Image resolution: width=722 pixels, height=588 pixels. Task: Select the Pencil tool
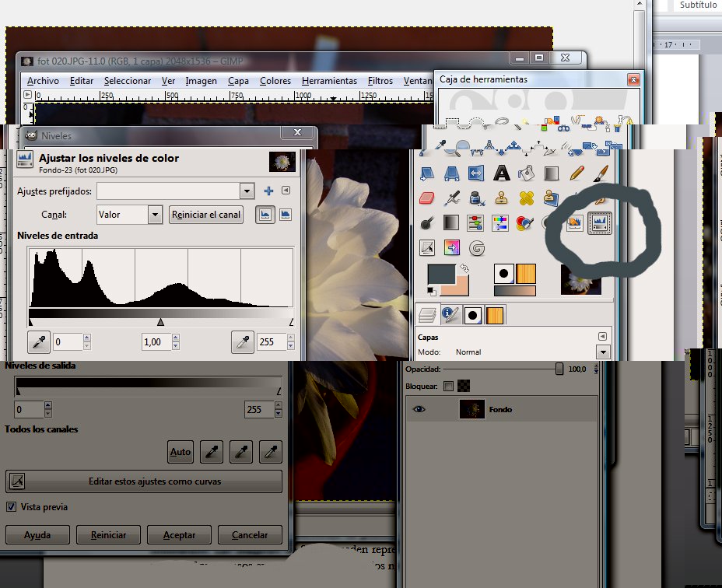pyautogui.click(x=576, y=173)
